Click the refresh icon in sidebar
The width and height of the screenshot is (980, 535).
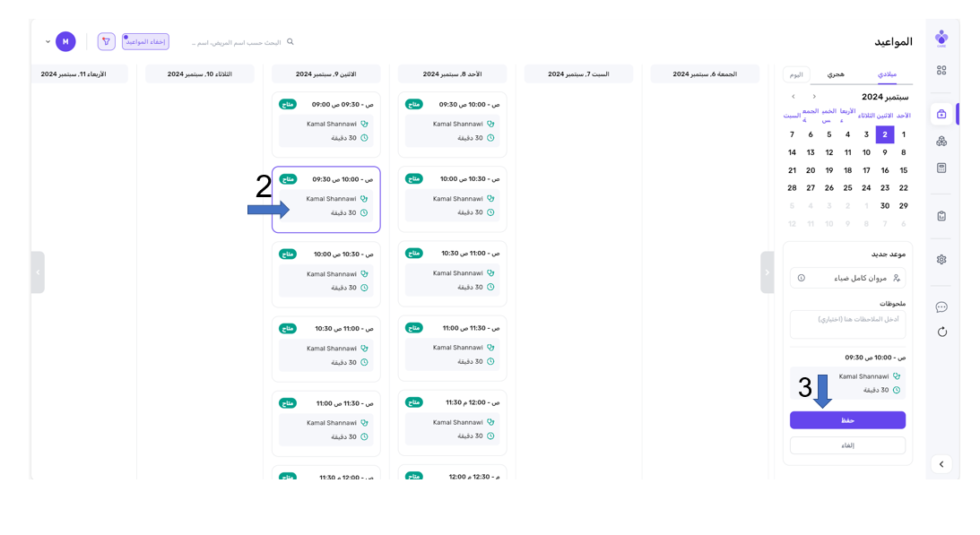[941, 332]
